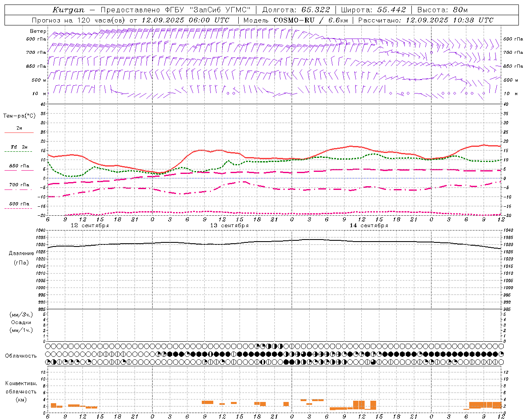Click the "Рассчитано: 12.09.2025 10:38 UTC" text
This screenshot has height=420, width=525.
tap(426, 20)
